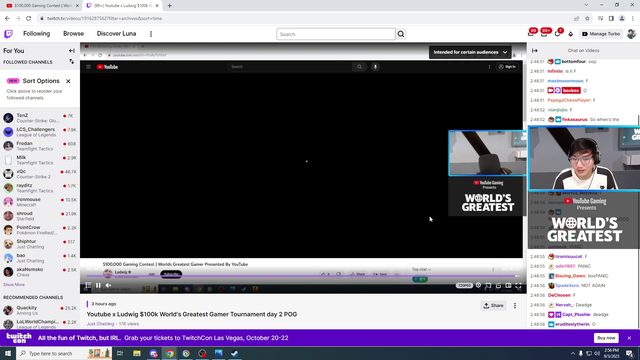The image size is (640, 360).
Task: Open Prime Loot crown icon with badge
Action: (531, 33)
